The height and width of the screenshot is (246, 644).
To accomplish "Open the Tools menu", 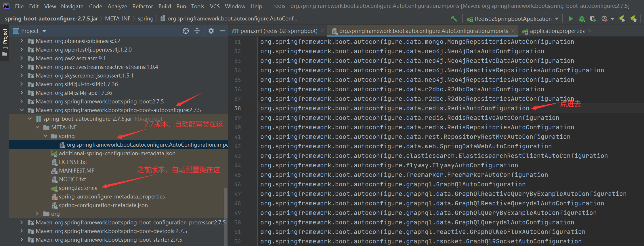I will click(x=198, y=6).
